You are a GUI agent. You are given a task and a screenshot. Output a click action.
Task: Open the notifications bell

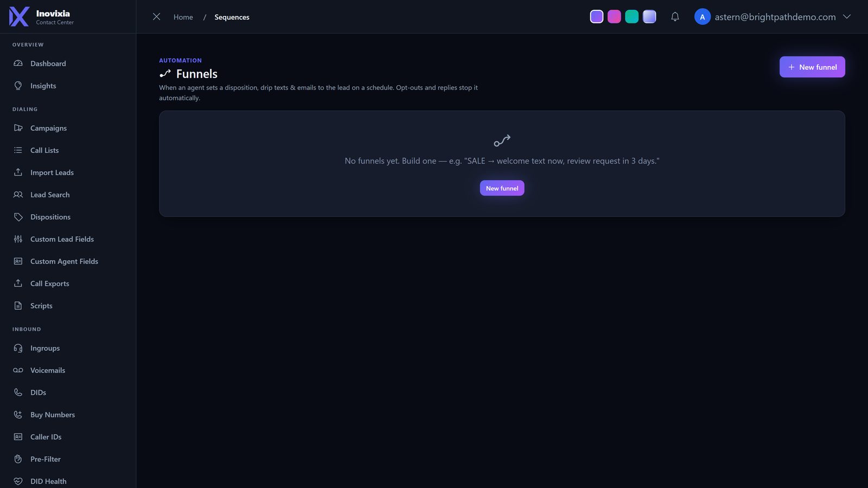point(675,17)
